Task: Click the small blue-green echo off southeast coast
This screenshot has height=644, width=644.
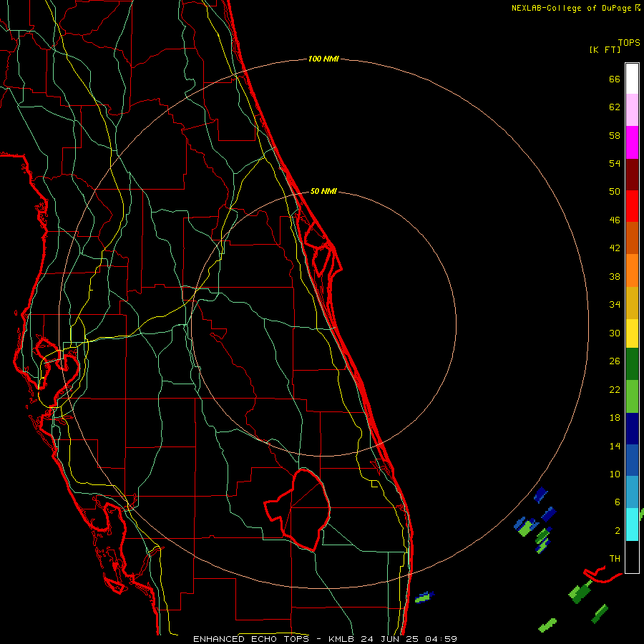Action: (x=424, y=597)
